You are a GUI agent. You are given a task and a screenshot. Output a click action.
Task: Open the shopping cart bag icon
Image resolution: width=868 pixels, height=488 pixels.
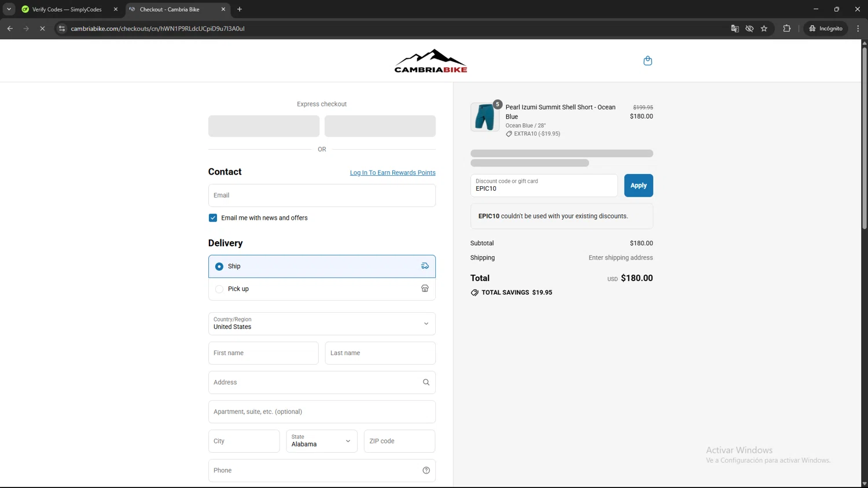pos(648,61)
